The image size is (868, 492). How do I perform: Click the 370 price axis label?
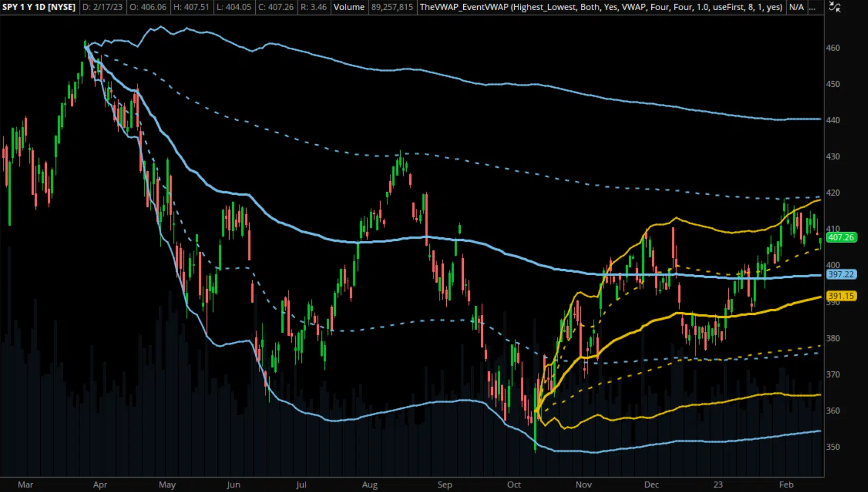coord(833,375)
